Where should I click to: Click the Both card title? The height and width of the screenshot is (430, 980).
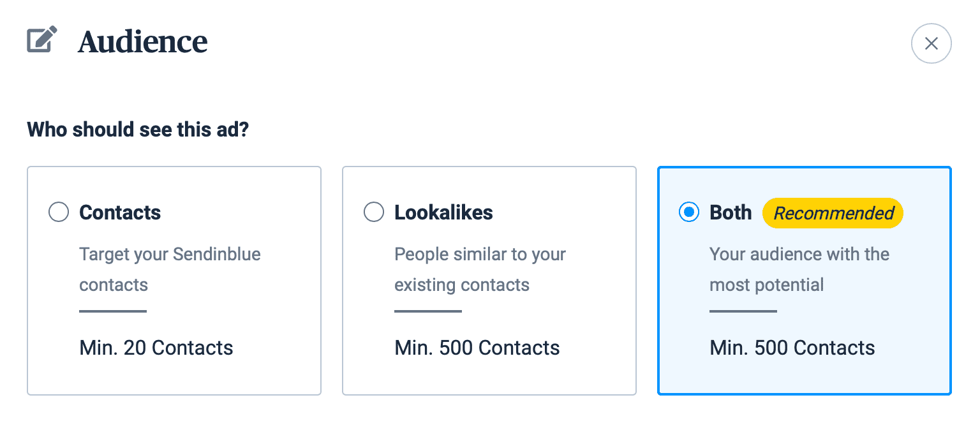(x=730, y=212)
